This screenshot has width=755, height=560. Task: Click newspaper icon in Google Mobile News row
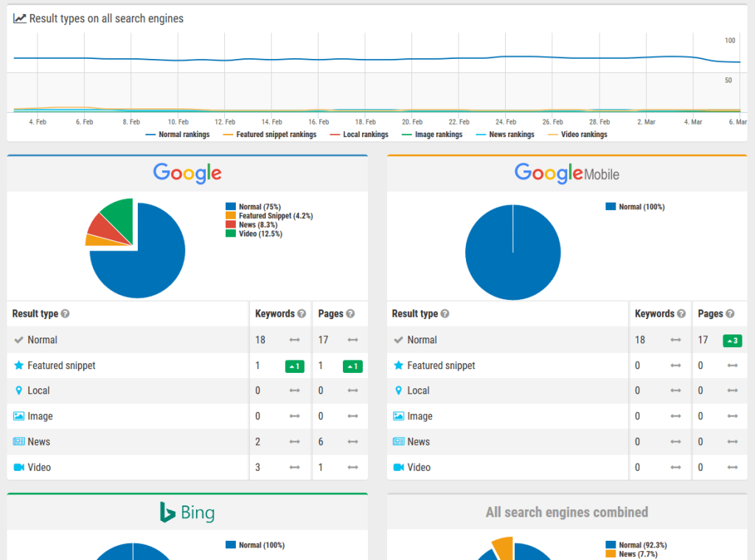(x=399, y=441)
